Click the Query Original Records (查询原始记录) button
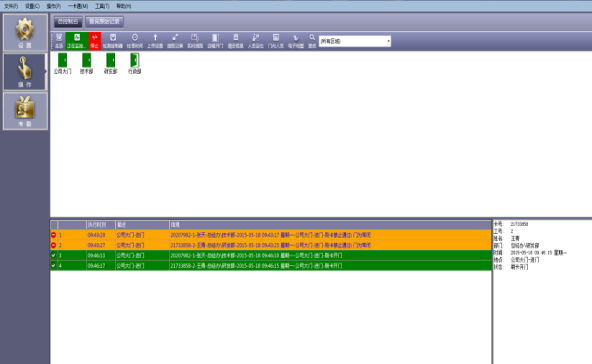592x364 pixels. pos(104,22)
